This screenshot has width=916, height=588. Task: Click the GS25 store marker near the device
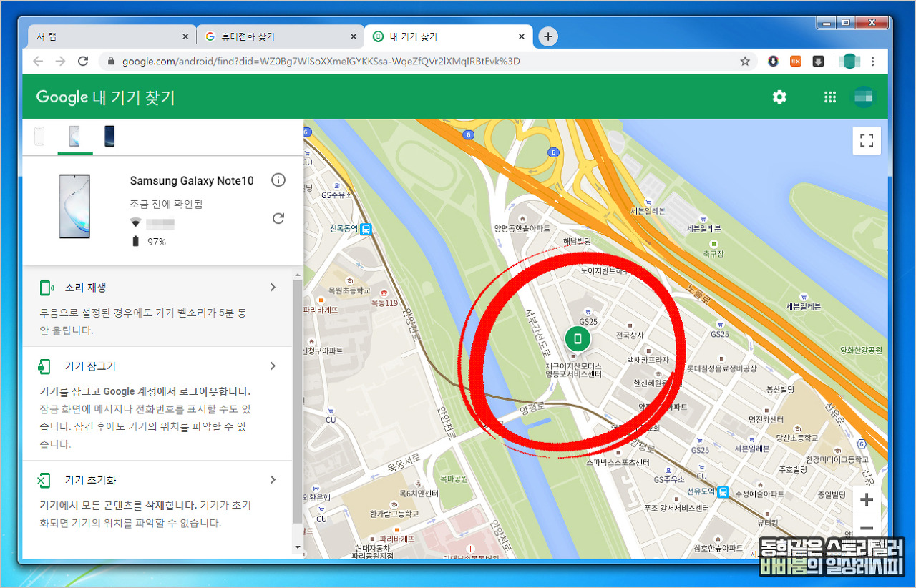click(588, 313)
